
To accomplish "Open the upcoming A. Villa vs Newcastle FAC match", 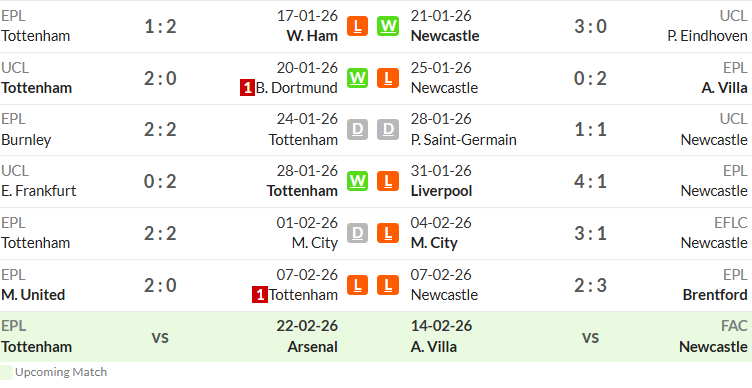I will [x=579, y=337].
